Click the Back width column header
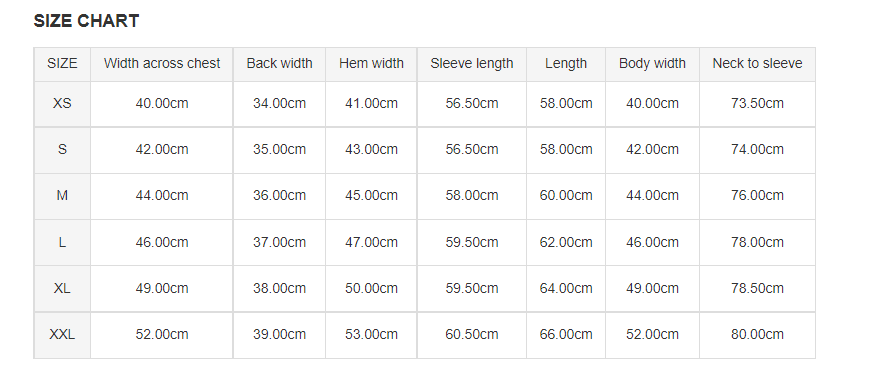This screenshot has height=374, width=894. [x=279, y=63]
